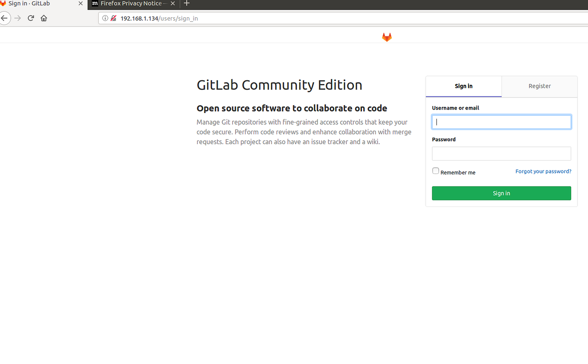
Task: Click the page information icon in the address bar
Action: tap(105, 18)
